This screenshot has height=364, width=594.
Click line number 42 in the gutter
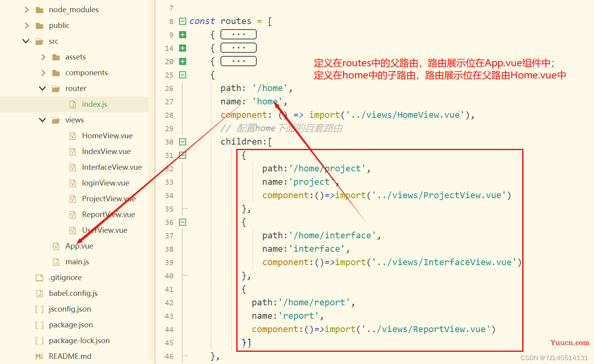[169, 303]
